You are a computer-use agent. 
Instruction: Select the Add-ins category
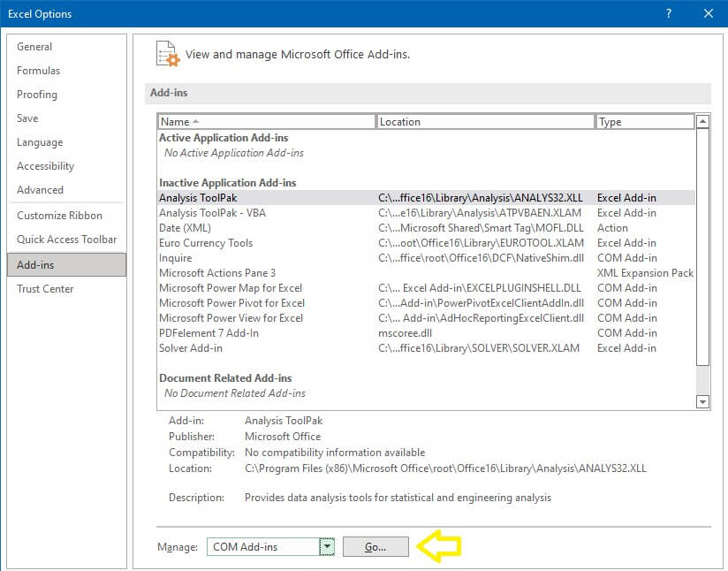click(x=67, y=265)
